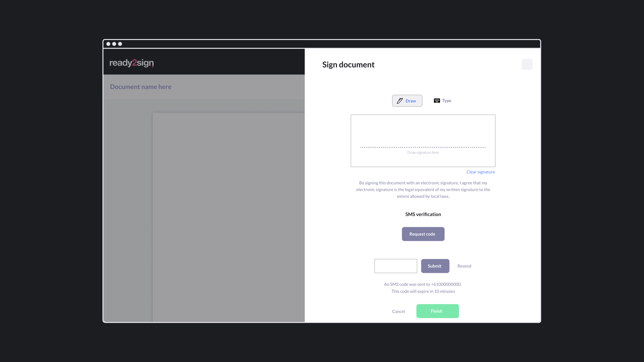The width and height of the screenshot is (644, 362).
Task: Switch to the Type signature tab
Action: (442, 101)
